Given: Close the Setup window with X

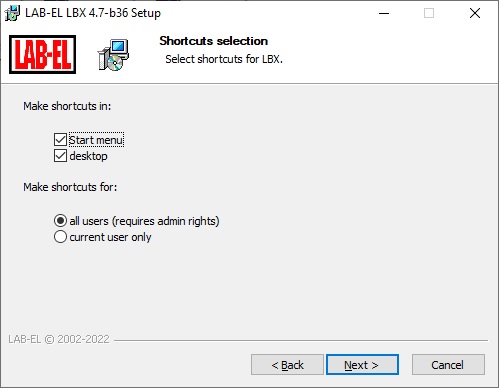Looking at the screenshot, I should pos(475,13).
